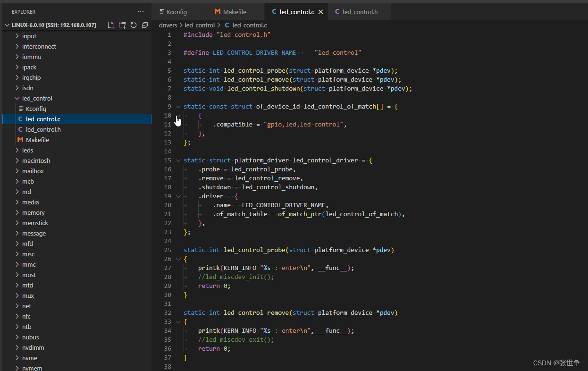Click the Makefile tab's M icon

click(218, 12)
